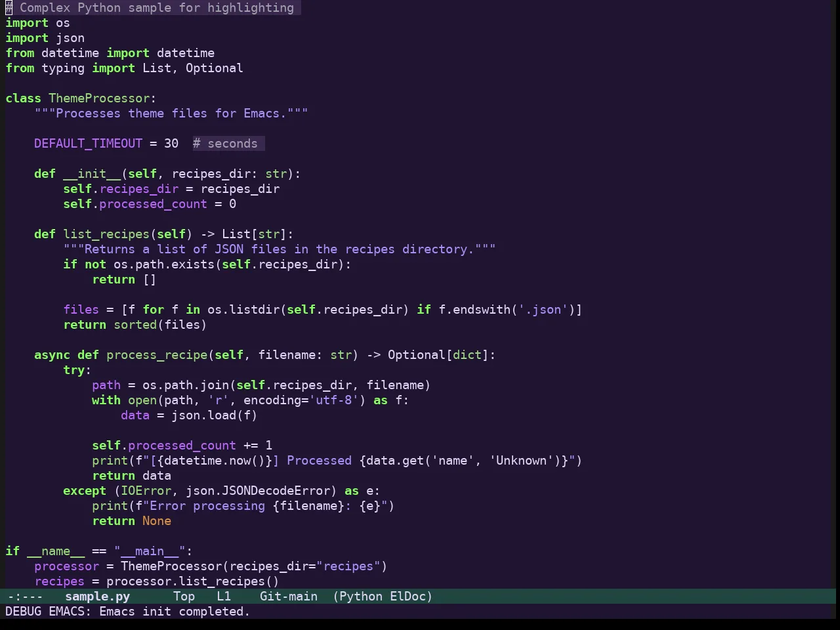The width and height of the screenshot is (840, 630).
Task: Click 'os.path.exists' call in if statement
Action: click(164, 264)
